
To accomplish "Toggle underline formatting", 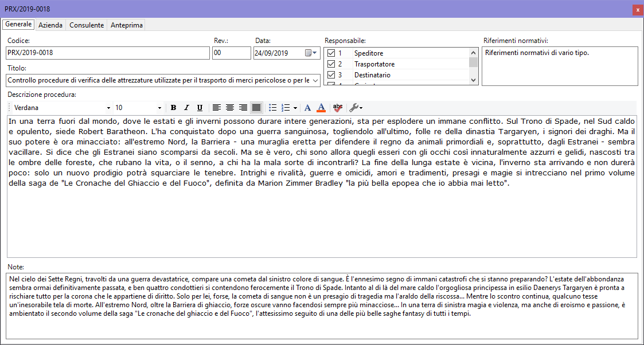I will pyautogui.click(x=200, y=108).
